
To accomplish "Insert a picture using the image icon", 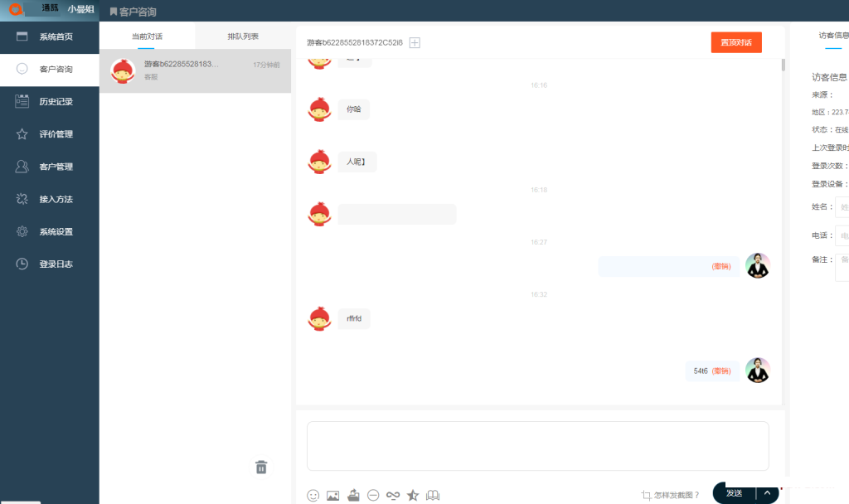I will tap(333, 496).
